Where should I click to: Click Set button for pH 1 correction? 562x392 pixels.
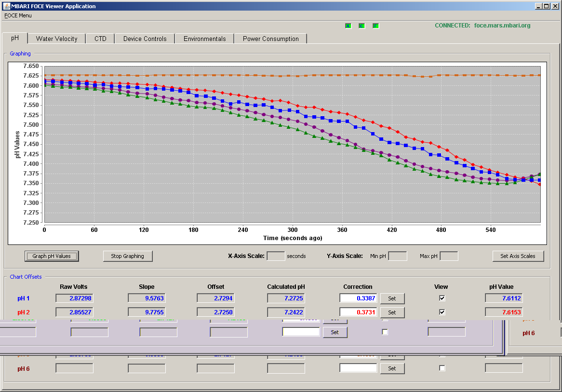pyautogui.click(x=392, y=298)
